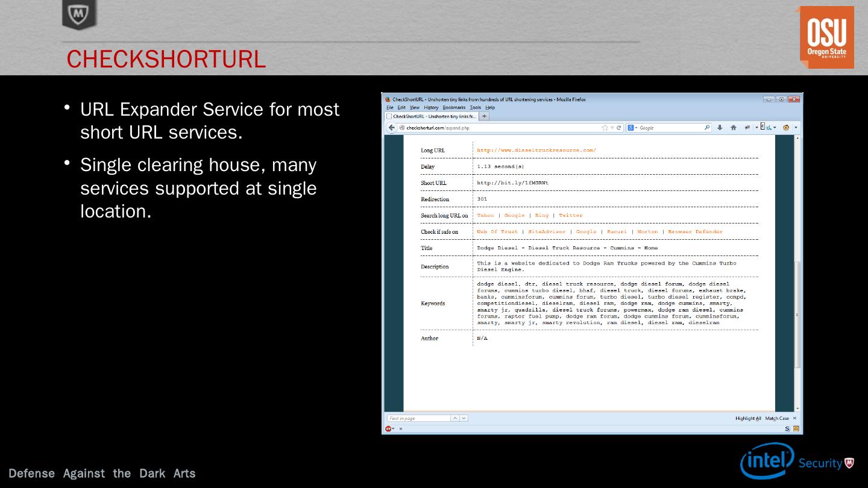Click the CHECKSHORTURL slide heading
Viewport: 868px width, 488px height.
(166, 59)
